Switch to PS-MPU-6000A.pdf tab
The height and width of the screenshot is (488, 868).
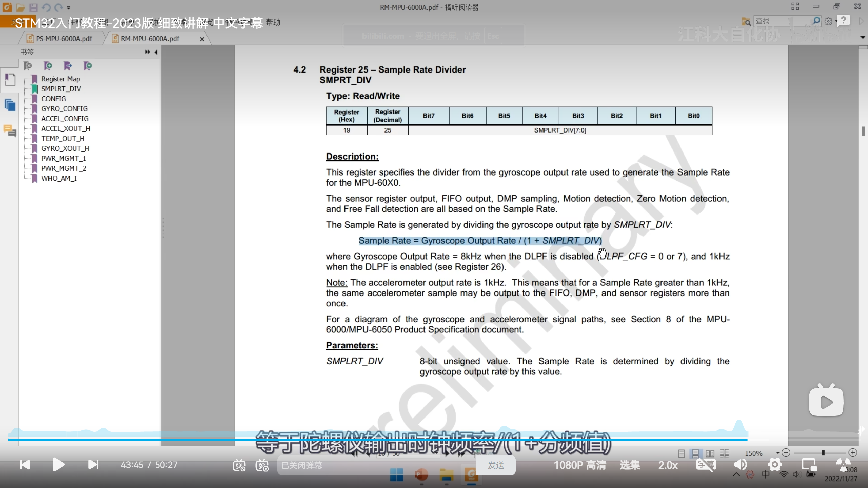64,39
